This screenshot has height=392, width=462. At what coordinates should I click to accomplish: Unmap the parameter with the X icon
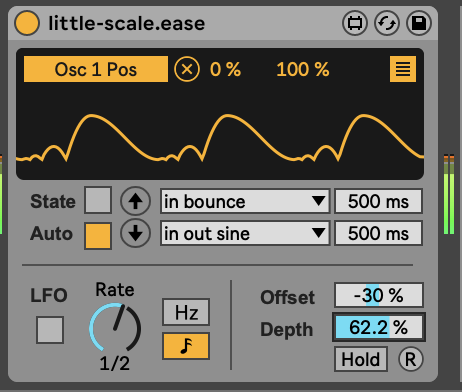187,69
